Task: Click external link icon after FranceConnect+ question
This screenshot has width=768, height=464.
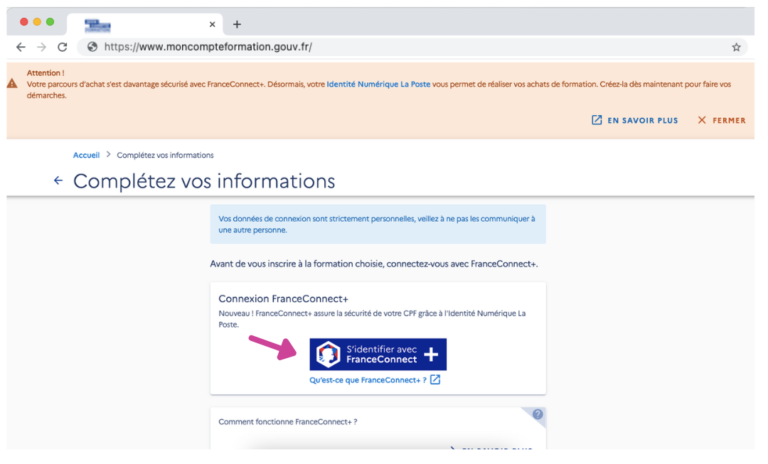Action: [435, 380]
